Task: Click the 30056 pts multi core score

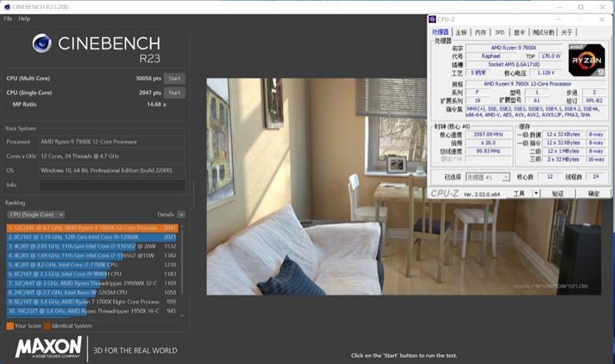Action: pos(148,78)
